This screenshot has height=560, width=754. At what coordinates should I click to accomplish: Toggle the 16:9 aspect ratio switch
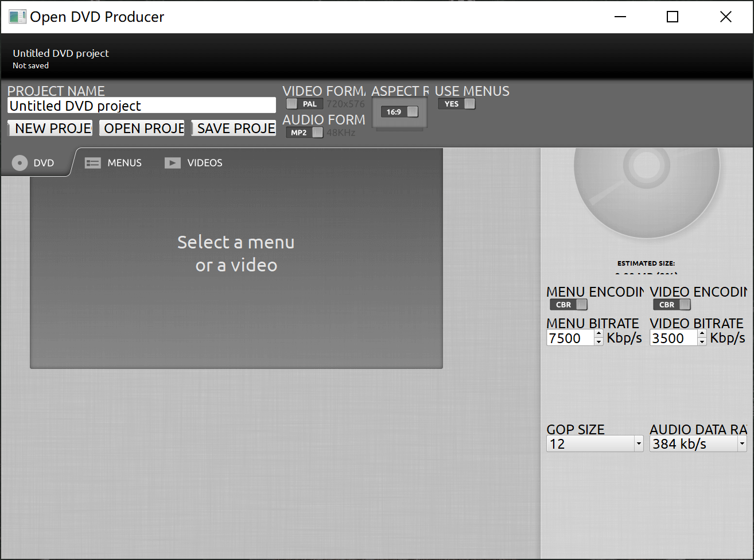tap(400, 112)
